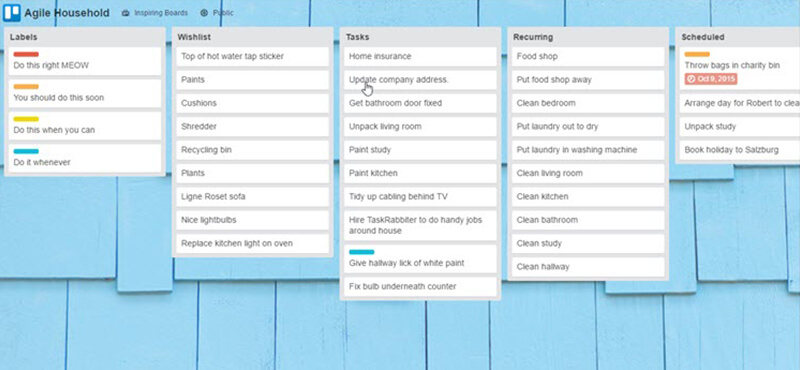Image resolution: width=800 pixels, height=370 pixels.
Task: Open the Clean kitchen card
Action: pyautogui.click(x=588, y=197)
